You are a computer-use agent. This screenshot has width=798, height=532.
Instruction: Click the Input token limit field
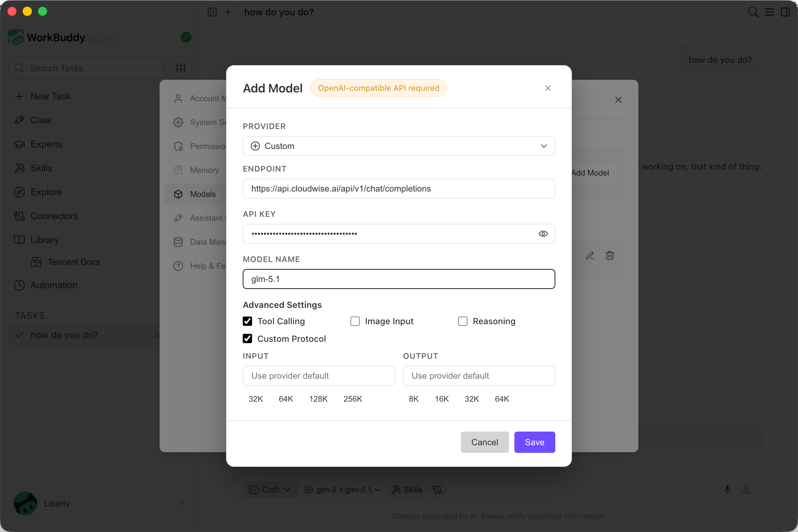(319, 376)
